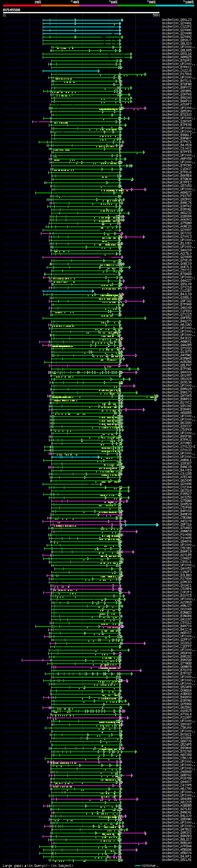This screenshot has height=868, width=197.
Task: Click the green 60–80% identity legend segment
Action: click(137, 6)
